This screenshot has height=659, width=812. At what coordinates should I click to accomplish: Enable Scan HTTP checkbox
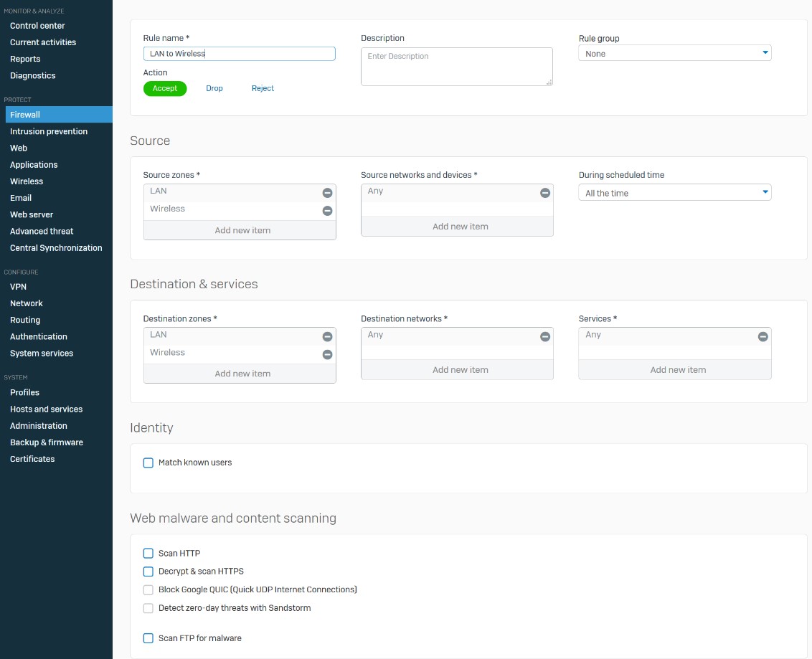148,554
